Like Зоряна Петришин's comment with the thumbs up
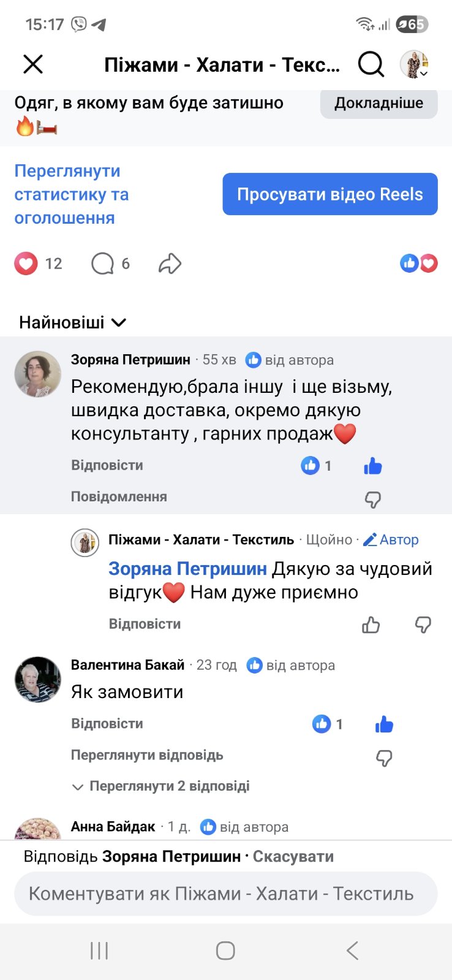 tap(372, 466)
